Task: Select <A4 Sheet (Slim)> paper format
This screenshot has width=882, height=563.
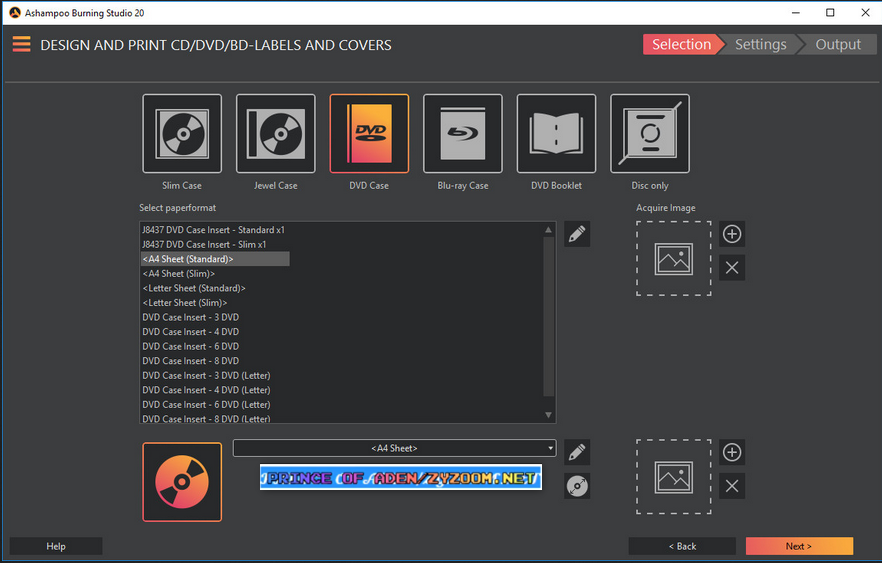Action: point(179,274)
